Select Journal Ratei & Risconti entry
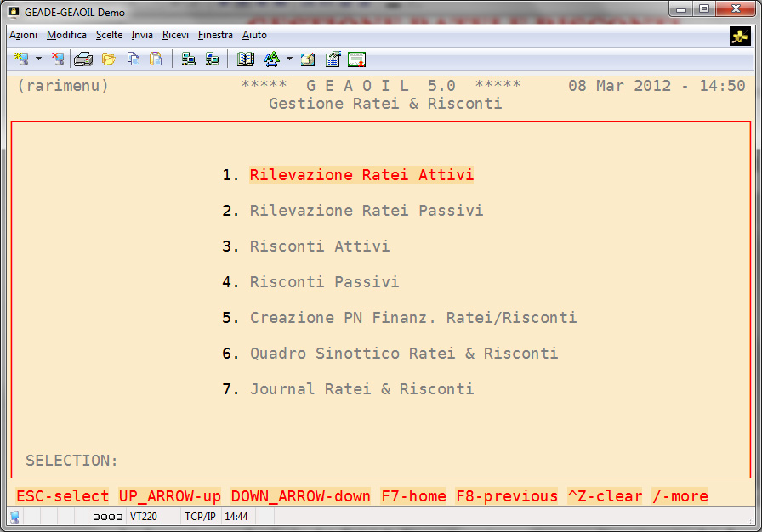This screenshot has height=532, width=762. 361,389
